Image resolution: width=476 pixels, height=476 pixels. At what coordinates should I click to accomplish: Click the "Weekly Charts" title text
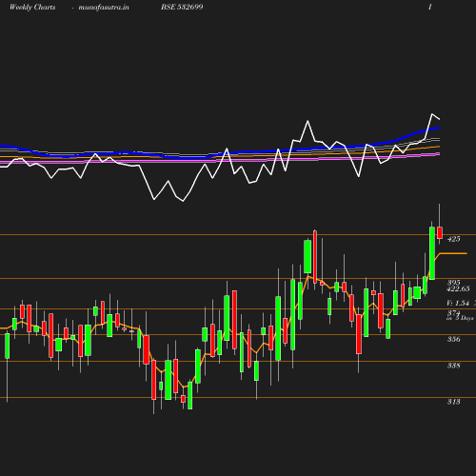(x=32, y=8)
